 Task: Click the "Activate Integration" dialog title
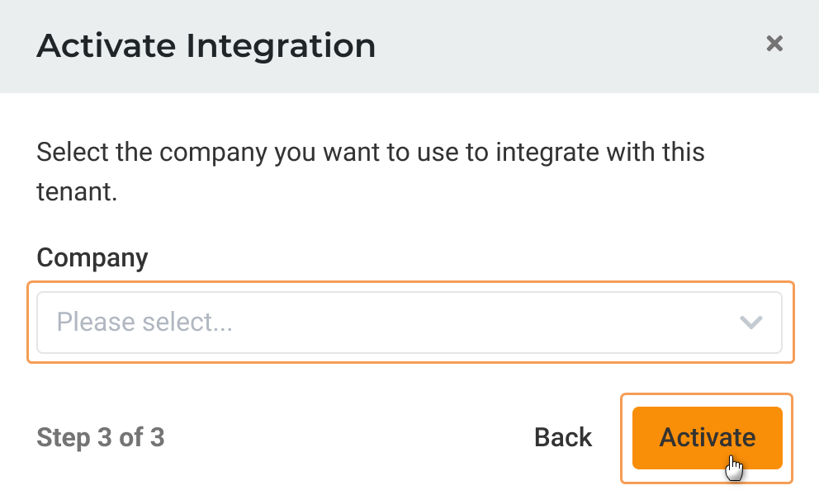(x=206, y=45)
